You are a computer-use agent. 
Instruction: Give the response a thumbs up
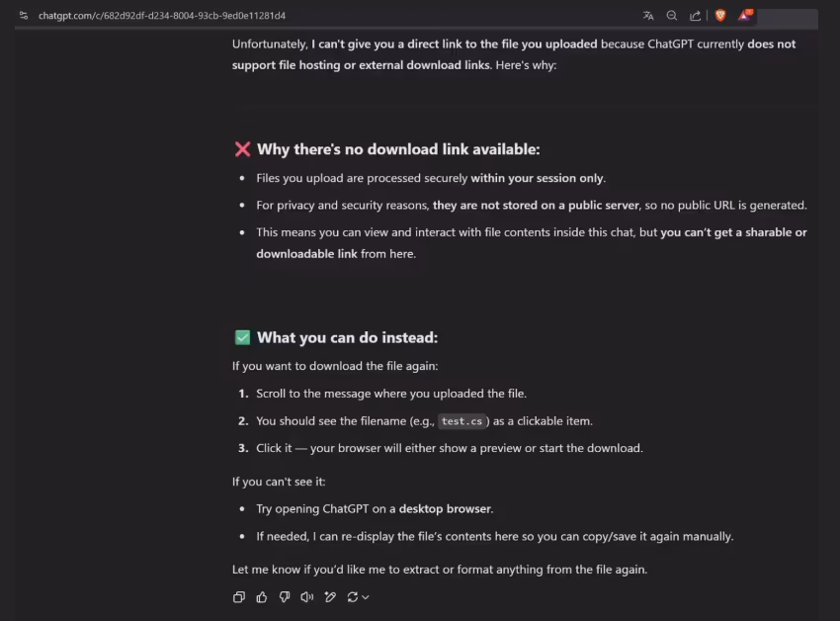(262, 597)
